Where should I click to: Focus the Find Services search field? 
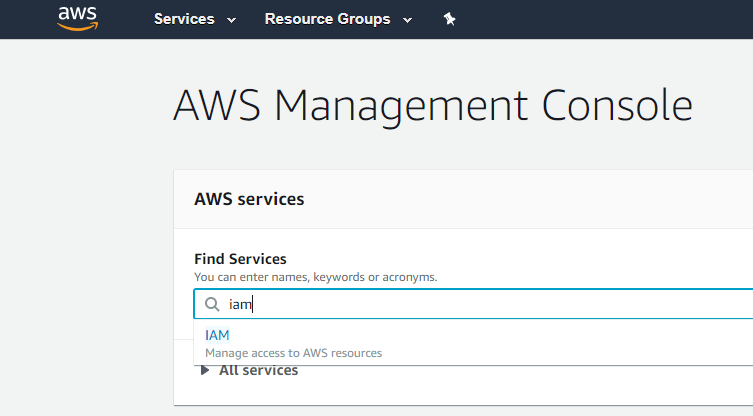click(x=480, y=304)
